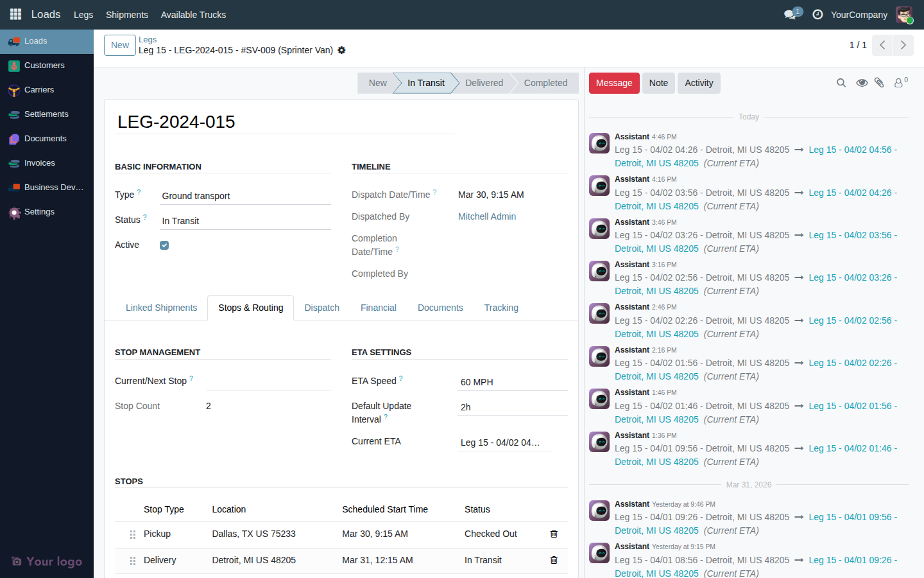924x578 pixels.
Task: Edit the Default Update Interval field
Action: [x=513, y=407]
